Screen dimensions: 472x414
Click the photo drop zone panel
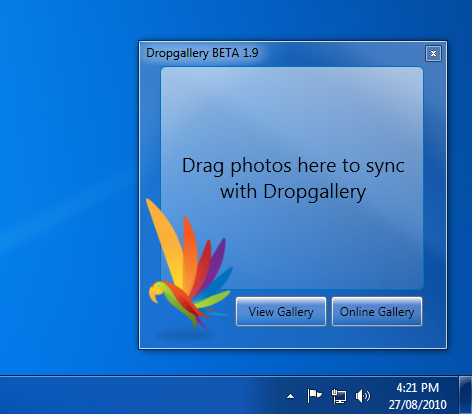pyautogui.click(x=292, y=178)
